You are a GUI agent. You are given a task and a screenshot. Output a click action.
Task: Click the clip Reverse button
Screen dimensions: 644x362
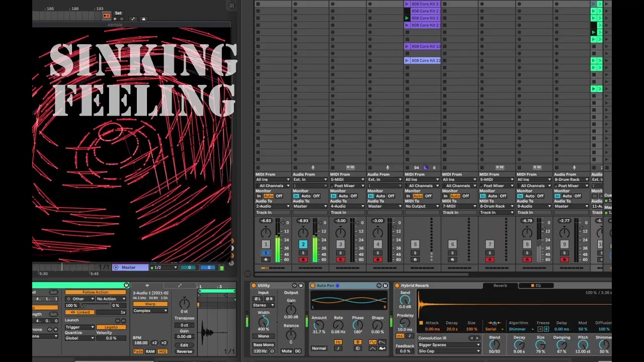click(184, 351)
